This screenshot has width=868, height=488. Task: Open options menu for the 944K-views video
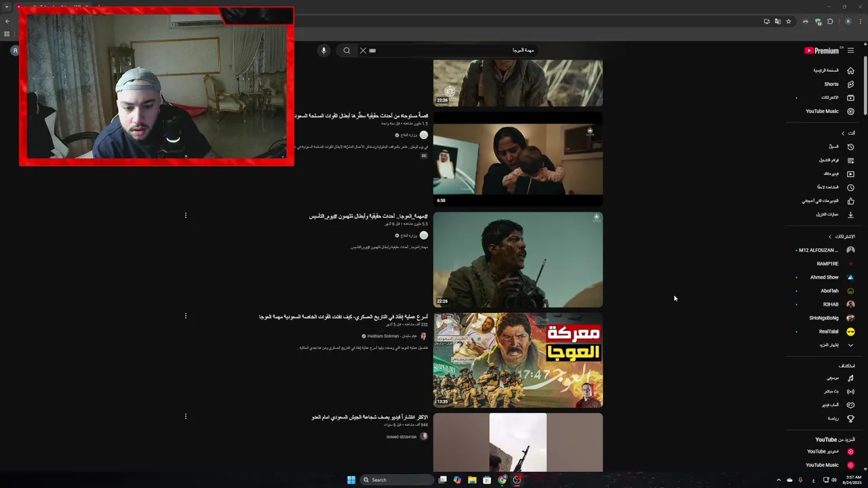click(x=185, y=416)
